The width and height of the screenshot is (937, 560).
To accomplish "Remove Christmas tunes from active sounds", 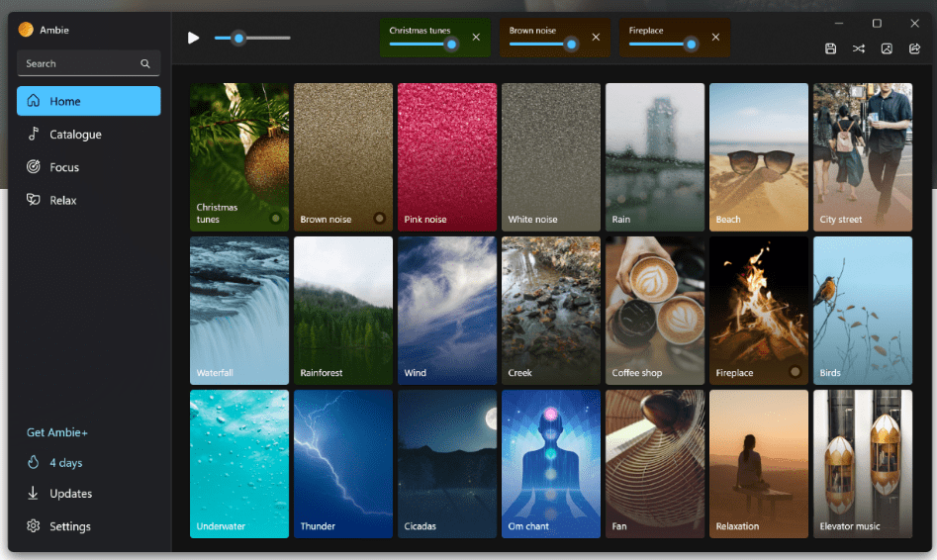I will [x=476, y=38].
